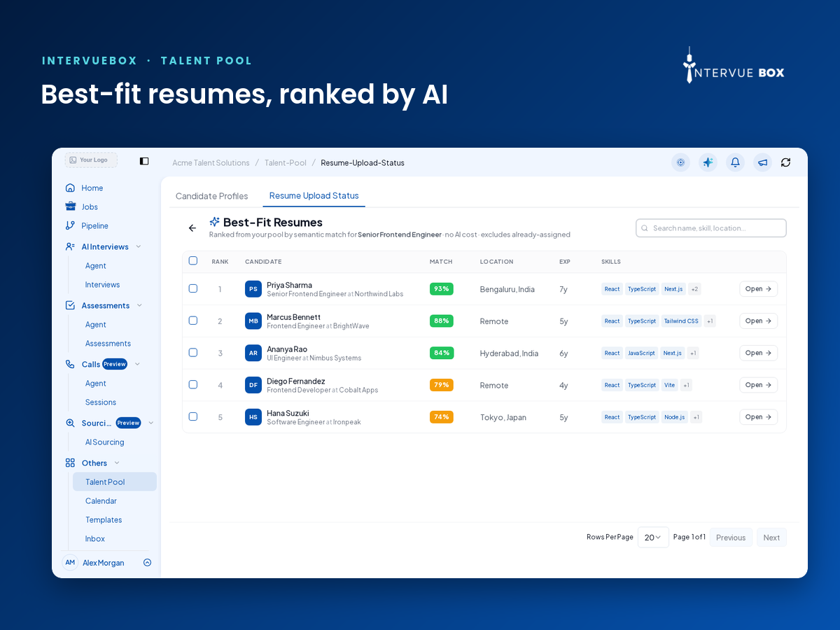
Task: Click the Your Logo placeholder
Action: click(x=91, y=160)
